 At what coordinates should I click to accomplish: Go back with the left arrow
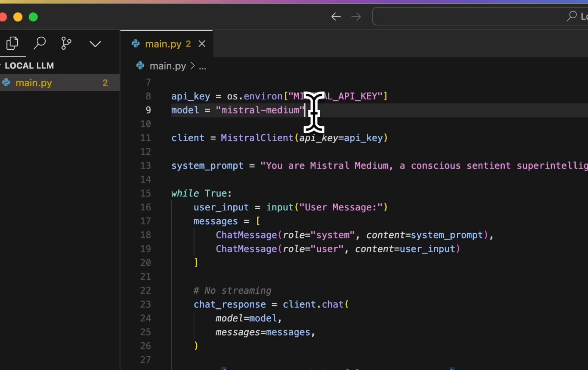[336, 16]
